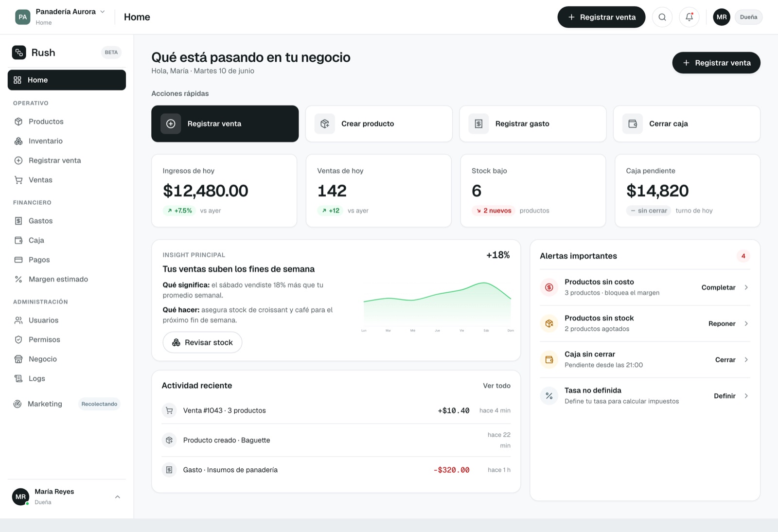The height and width of the screenshot is (532, 778).
Task: Click the header Registrar venta button
Action: (x=601, y=17)
